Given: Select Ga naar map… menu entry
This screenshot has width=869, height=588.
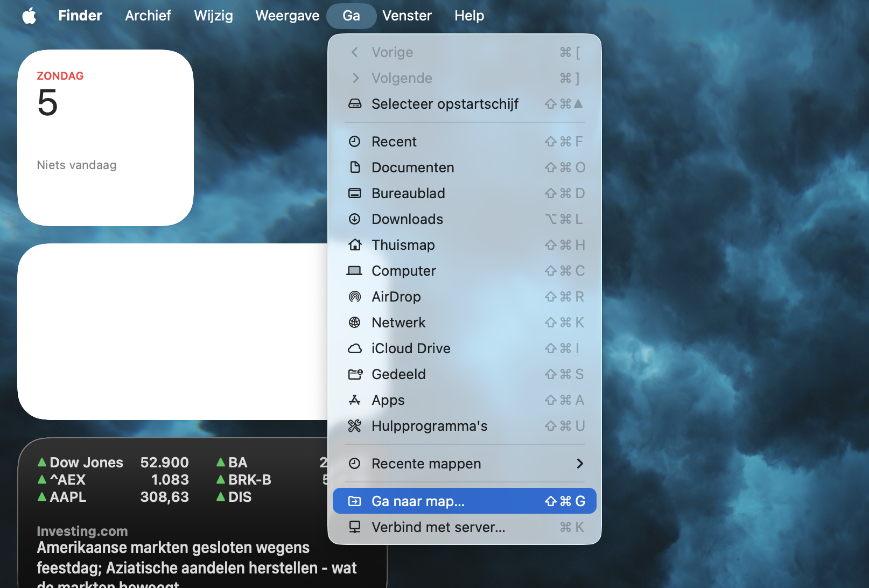Looking at the screenshot, I should 465,501.
